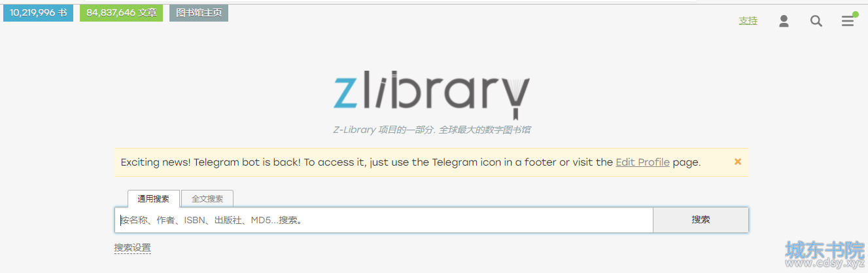Image resolution: width=868 pixels, height=273 pixels.
Task: Click the green notification dot on menu
Action: click(855, 14)
